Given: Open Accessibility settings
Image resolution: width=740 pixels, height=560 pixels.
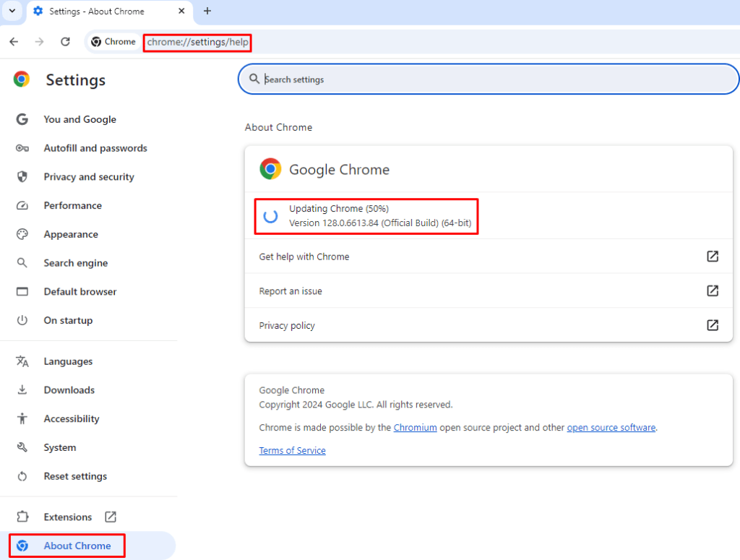Looking at the screenshot, I should [x=72, y=419].
